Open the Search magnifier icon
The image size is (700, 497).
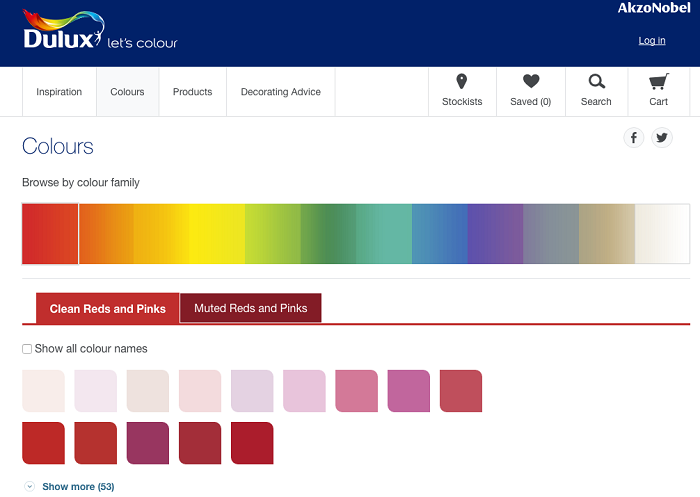click(596, 81)
